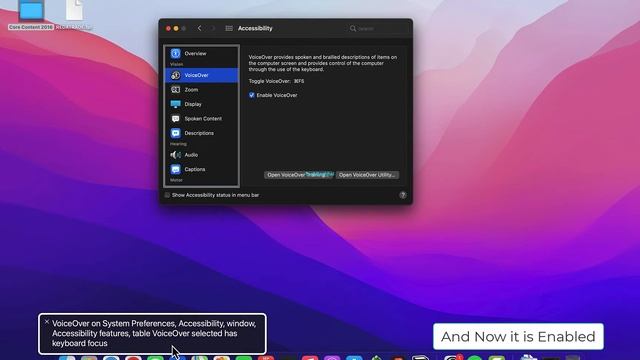Uncheck the Enable VoiceOver checkbox

(251, 95)
